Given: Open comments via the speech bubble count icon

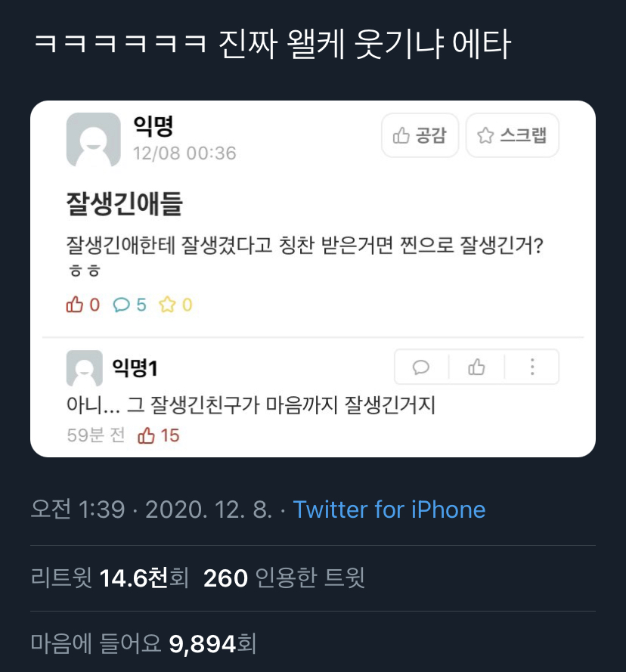Looking at the screenshot, I should point(121,305).
